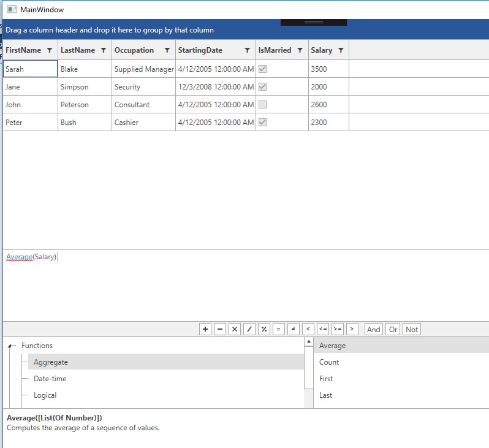Insert the not-equal operator
Viewport: 489px width, 448px height.
pyautogui.click(x=293, y=329)
